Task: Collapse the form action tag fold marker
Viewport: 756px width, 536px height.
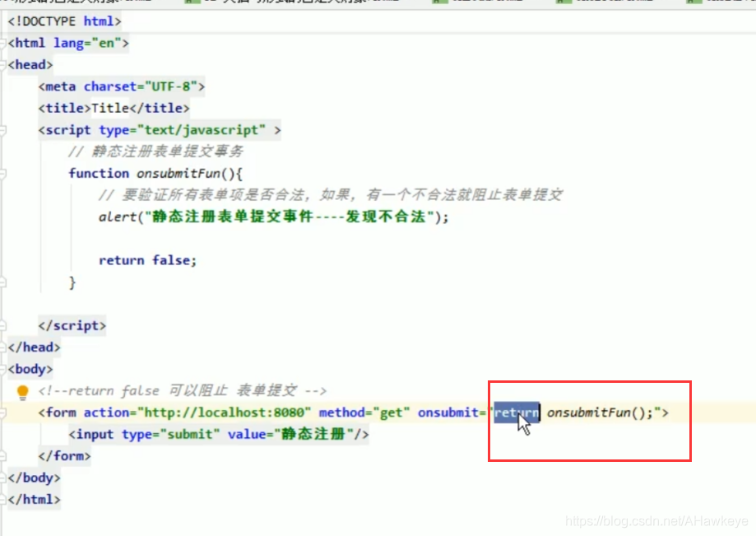Action: [x=2, y=412]
